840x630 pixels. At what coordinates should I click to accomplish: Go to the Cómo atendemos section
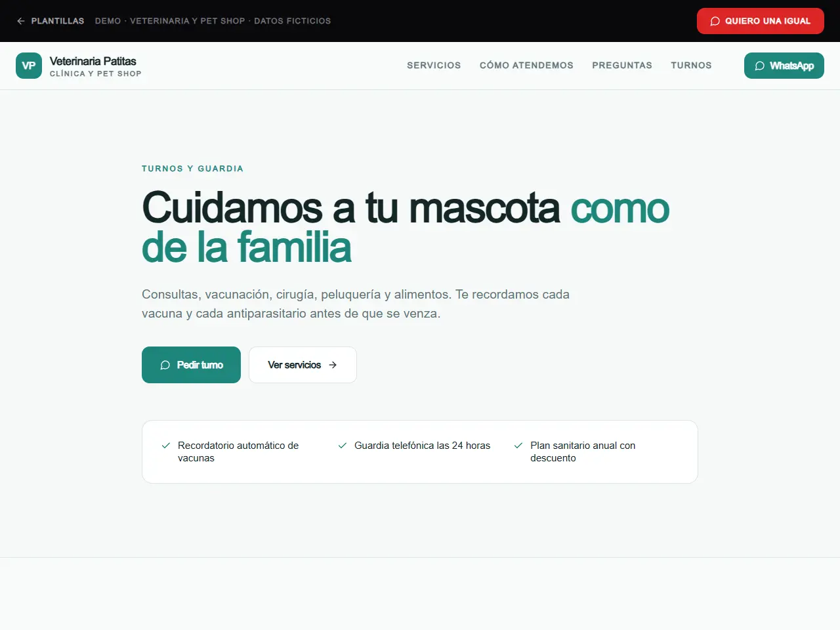526,66
